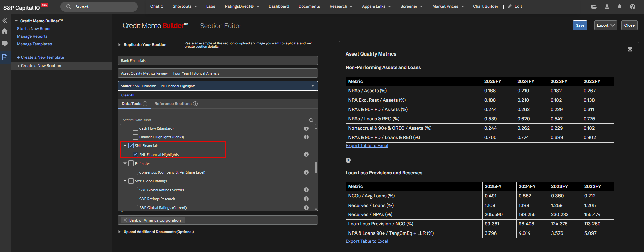This screenshot has width=644, height=252.
Task: Open the user profile icon
Action: click(607, 7)
